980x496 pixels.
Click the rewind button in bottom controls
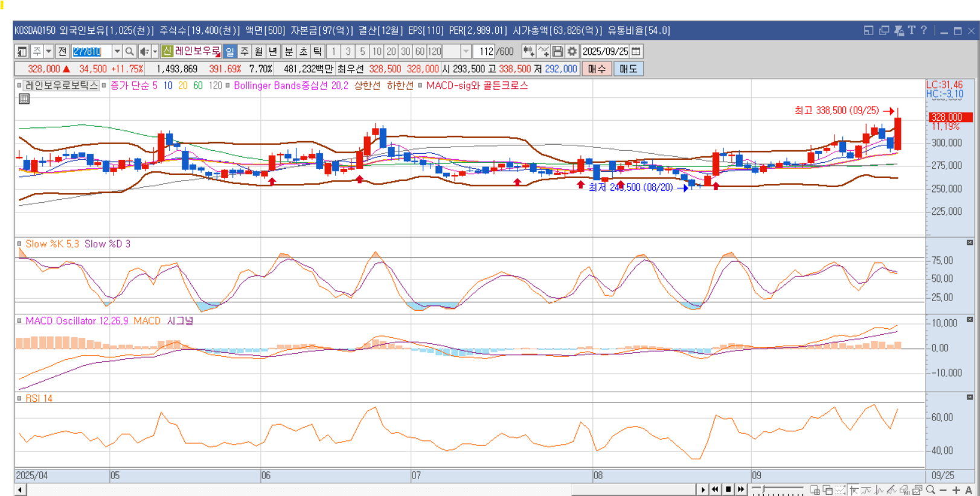point(716,489)
